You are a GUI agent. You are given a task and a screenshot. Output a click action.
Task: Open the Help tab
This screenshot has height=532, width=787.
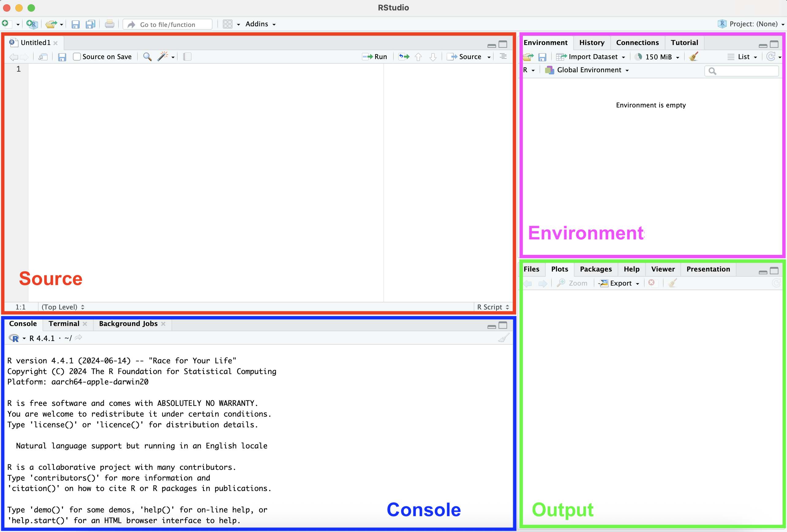[631, 269]
